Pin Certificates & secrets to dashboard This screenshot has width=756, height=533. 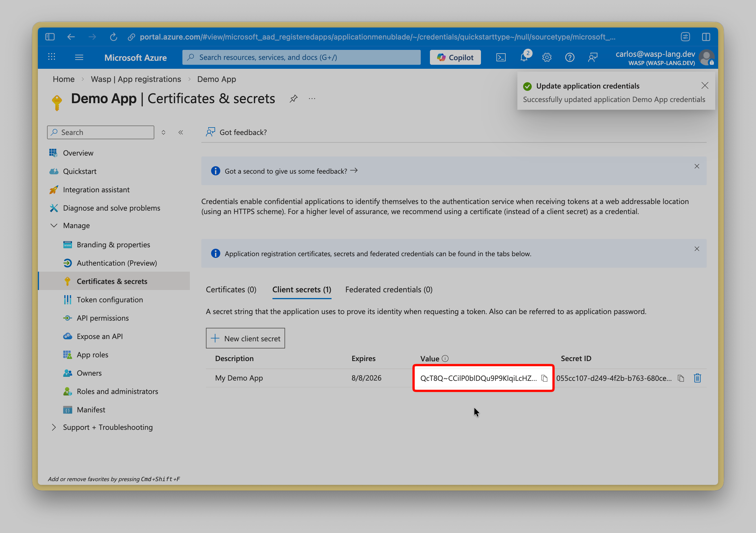pos(293,98)
